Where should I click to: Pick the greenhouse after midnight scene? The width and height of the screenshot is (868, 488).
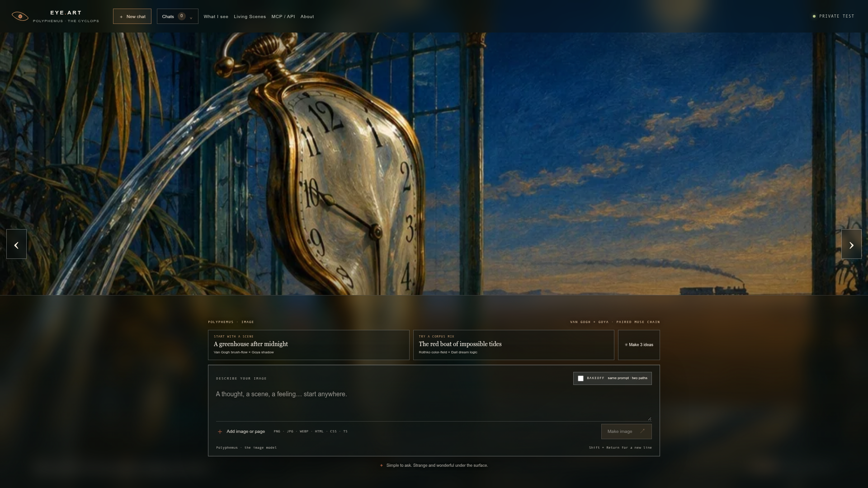[308, 345]
